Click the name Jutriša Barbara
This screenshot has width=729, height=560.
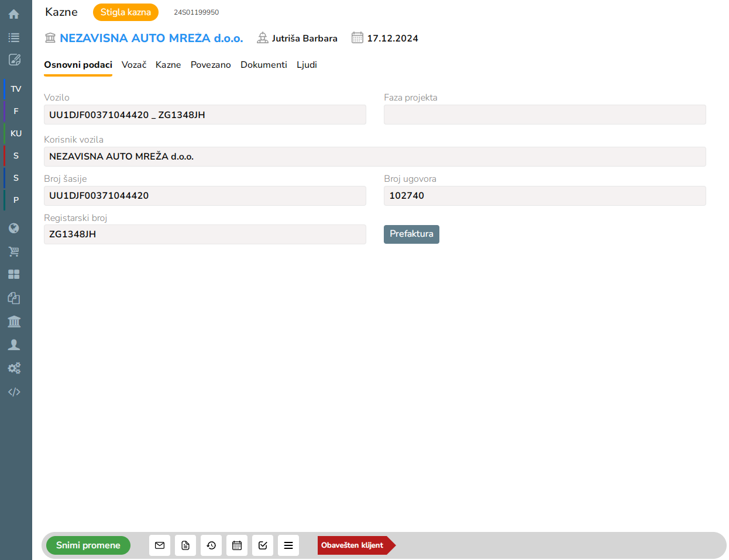305,39
